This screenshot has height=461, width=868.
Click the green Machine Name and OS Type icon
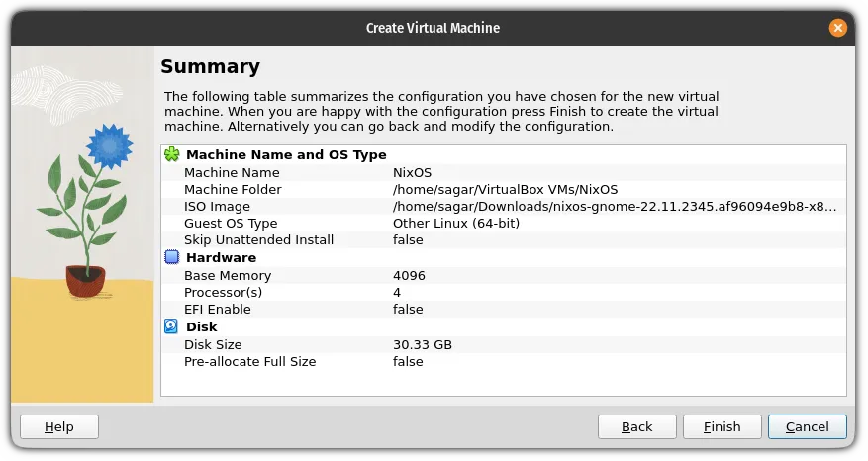click(x=172, y=154)
